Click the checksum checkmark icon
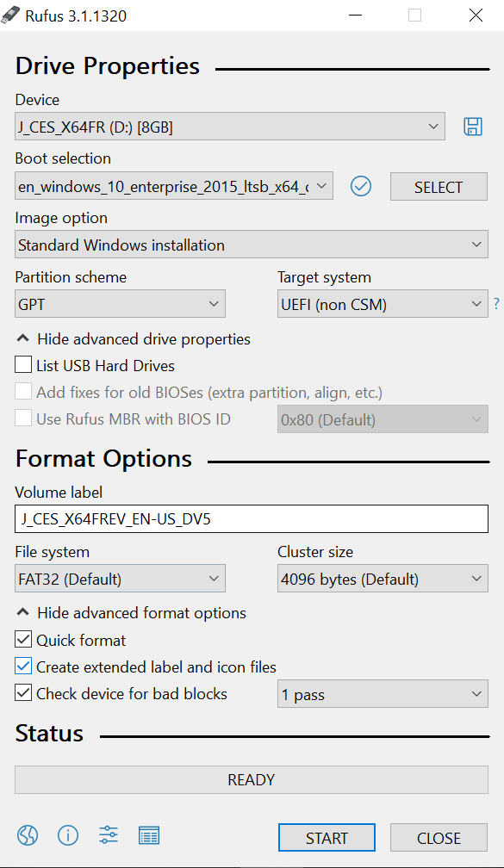 click(361, 186)
